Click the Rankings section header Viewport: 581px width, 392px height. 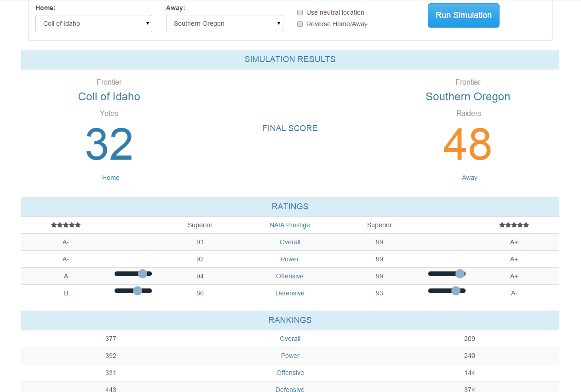click(290, 320)
